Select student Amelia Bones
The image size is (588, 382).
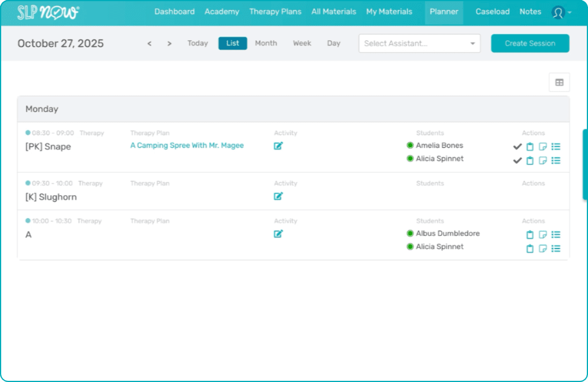click(439, 145)
